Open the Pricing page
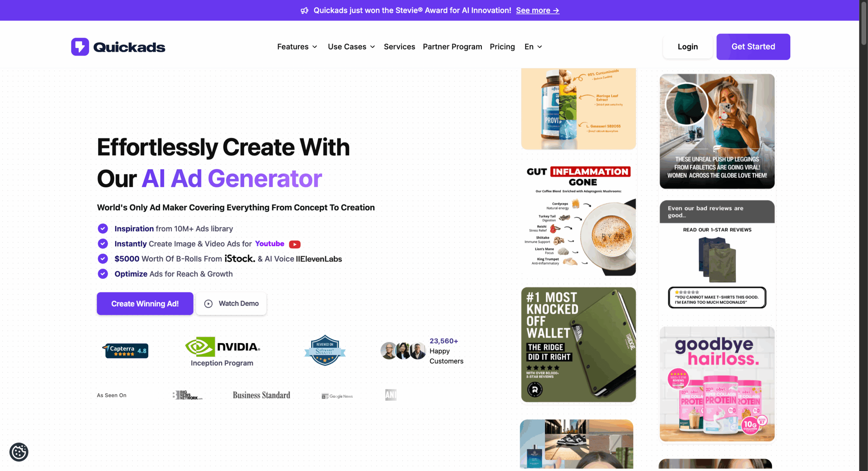 pyautogui.click(x=502, y=47)
